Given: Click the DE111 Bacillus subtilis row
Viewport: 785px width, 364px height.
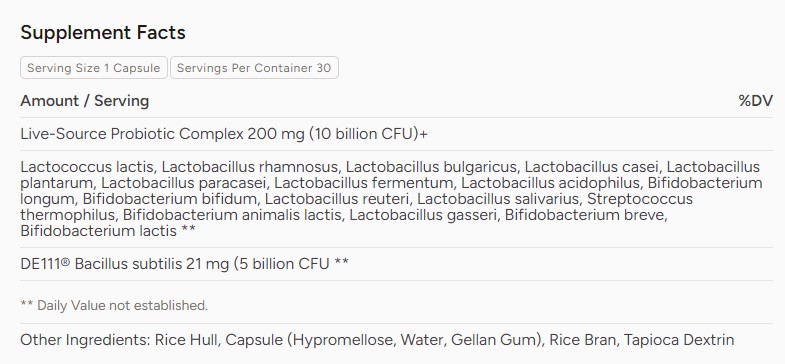Looking at the screenshot, I should 397,264.
